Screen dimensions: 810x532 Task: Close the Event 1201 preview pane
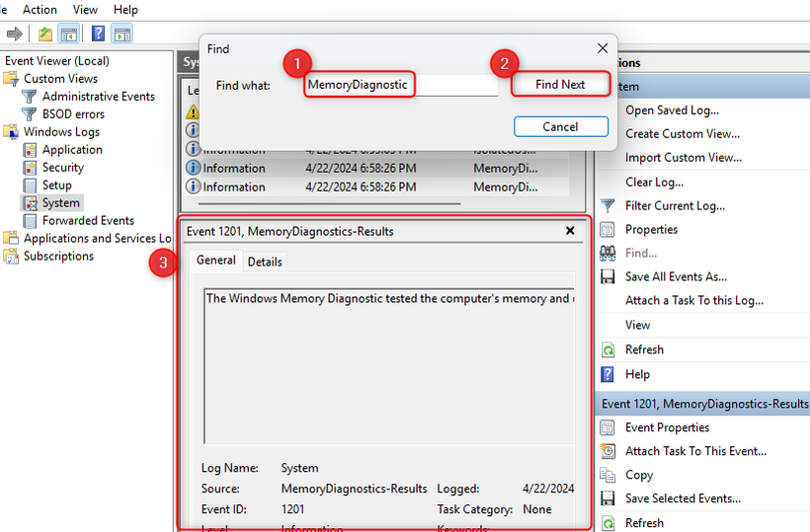[570, 231]
